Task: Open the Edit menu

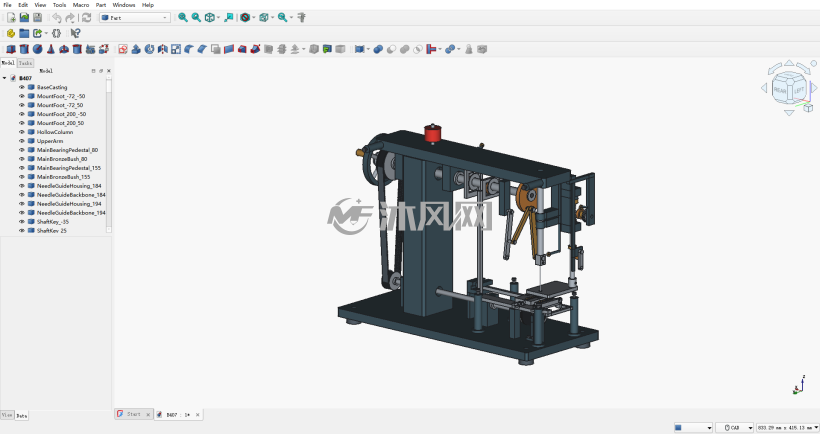Action: (23, 5)
